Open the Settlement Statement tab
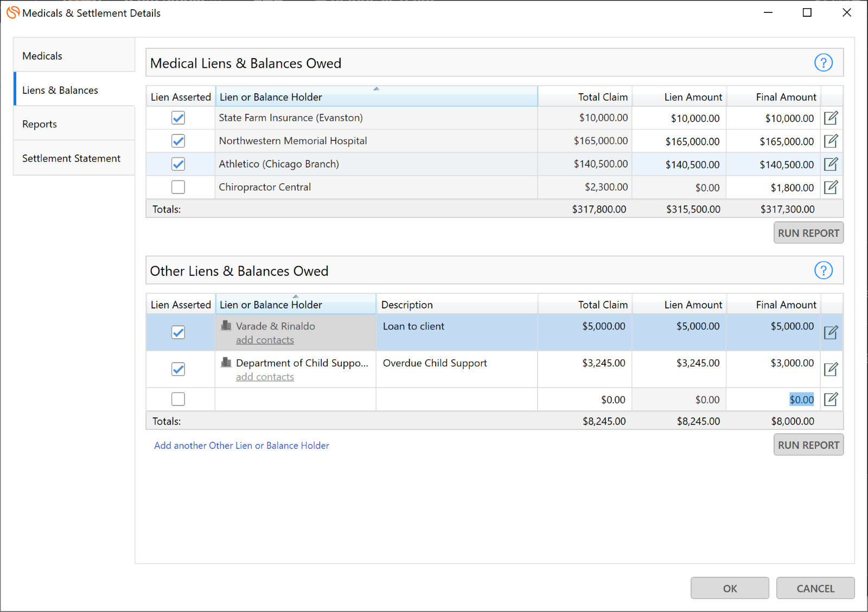This screenshot has height=612, width=868. click(x=74, y=158)
